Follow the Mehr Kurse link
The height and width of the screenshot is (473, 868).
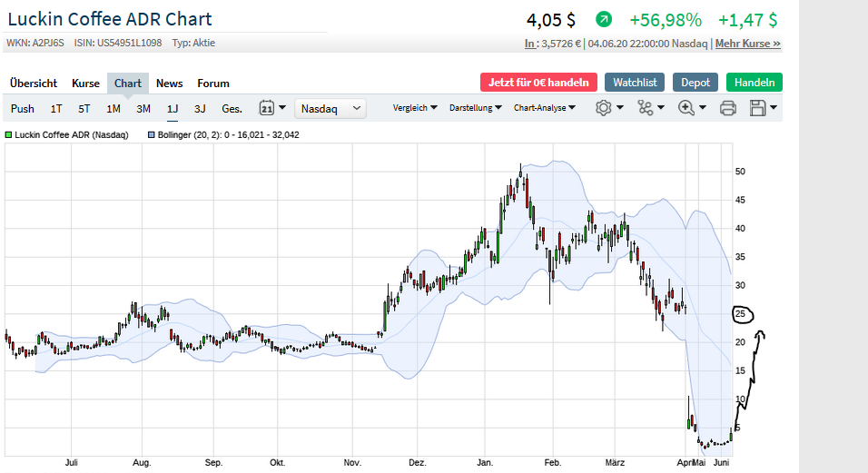pos(747,43)
